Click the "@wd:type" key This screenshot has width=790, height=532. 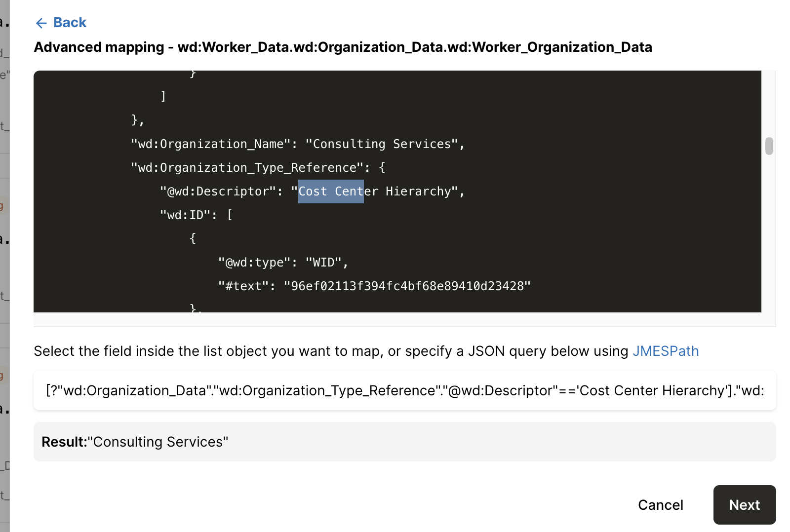click(254, 263)
